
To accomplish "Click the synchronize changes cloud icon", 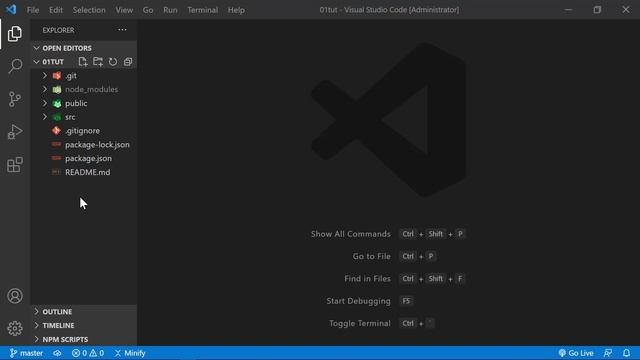I will tap(57, 353).
